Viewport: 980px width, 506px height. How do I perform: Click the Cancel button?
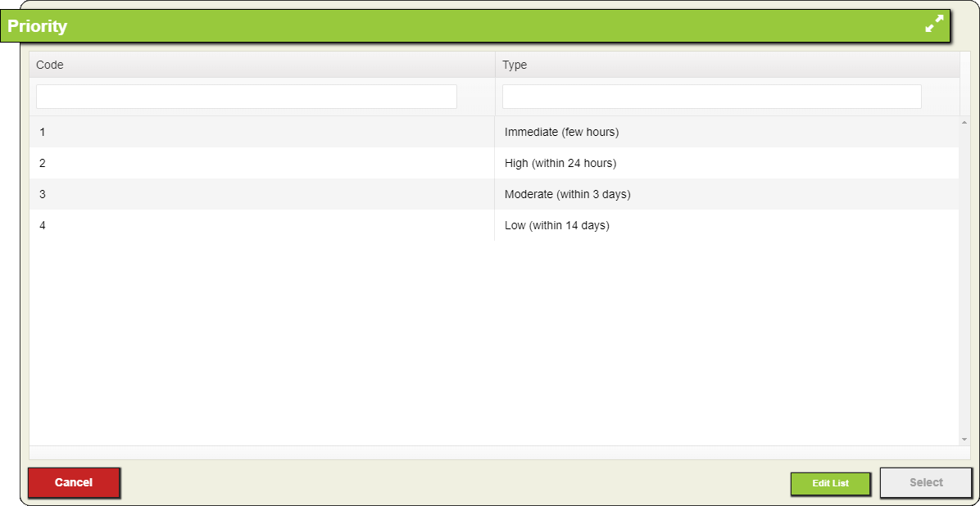[x=74, y=482]
